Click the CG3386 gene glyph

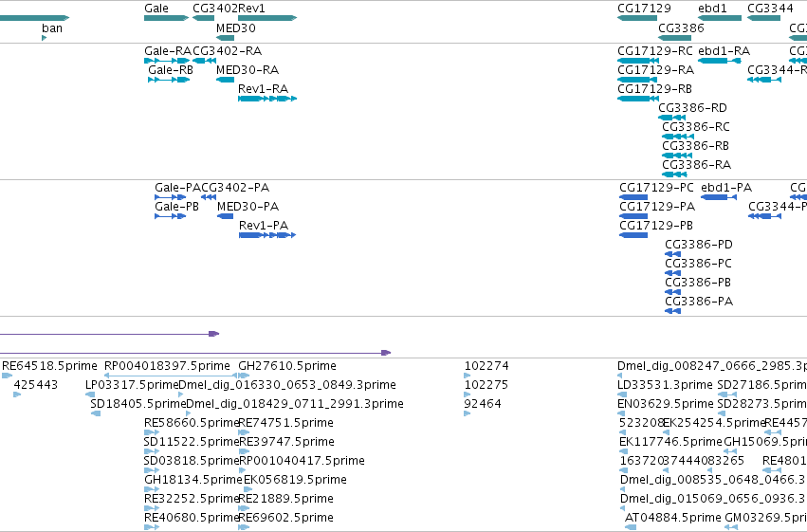[675, 38]
